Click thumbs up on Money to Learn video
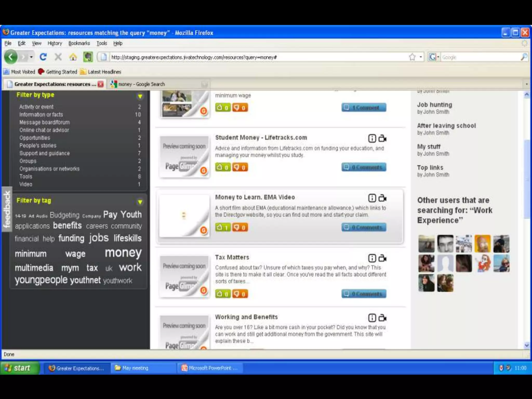 pyautogui.click(x=223, y=227)
